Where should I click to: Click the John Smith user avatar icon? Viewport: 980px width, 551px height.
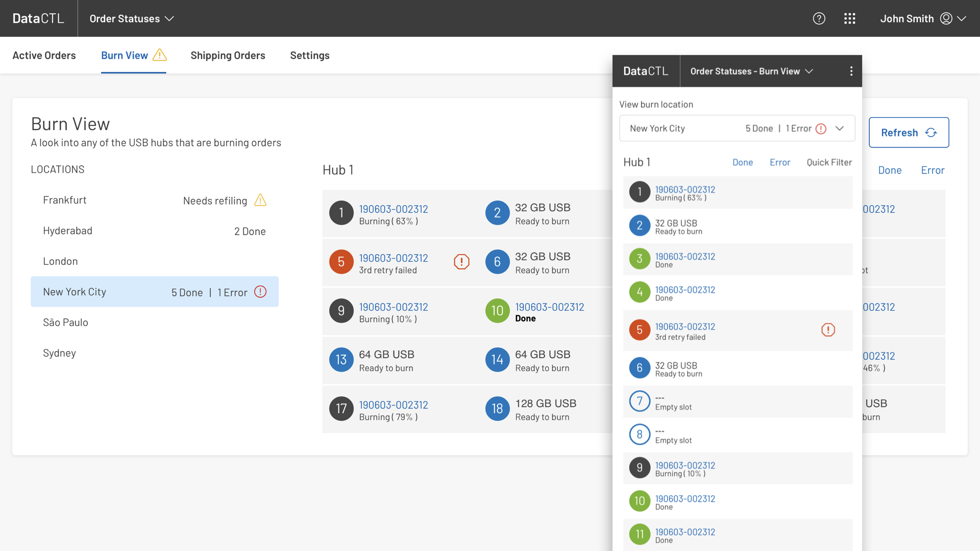pos(946,18)
